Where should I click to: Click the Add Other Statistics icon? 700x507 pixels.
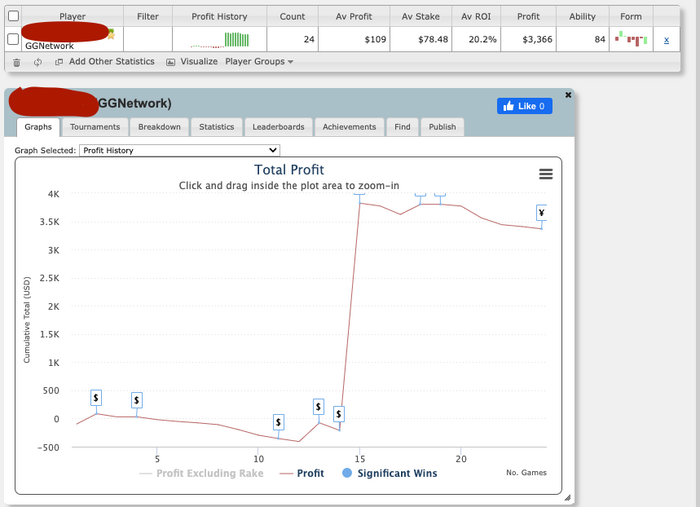pyautogui.click(x=58, y=62)
